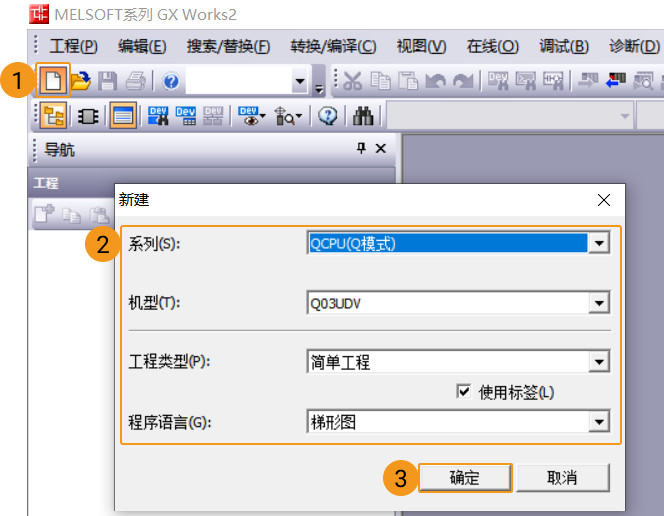Click the 取消 cancel button
This screenshot has height=516, width=664.
pos(562,477)
